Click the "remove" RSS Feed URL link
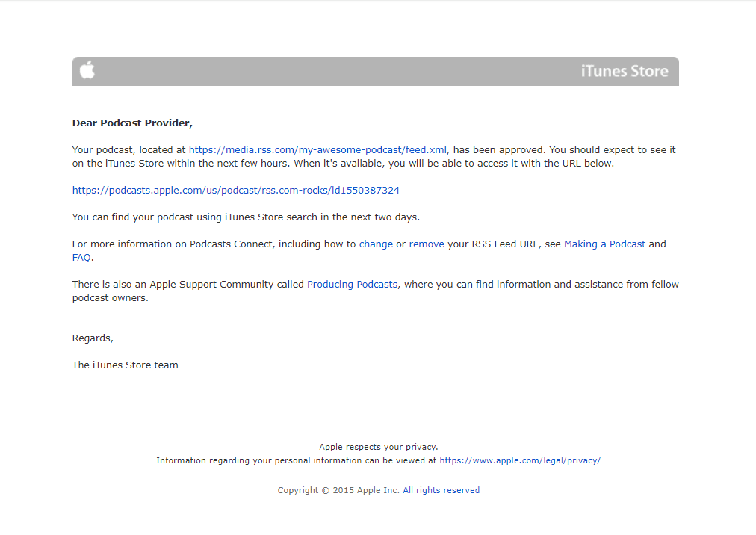The height and width of the screenshot is (535, 756). [x=426, y=244]
